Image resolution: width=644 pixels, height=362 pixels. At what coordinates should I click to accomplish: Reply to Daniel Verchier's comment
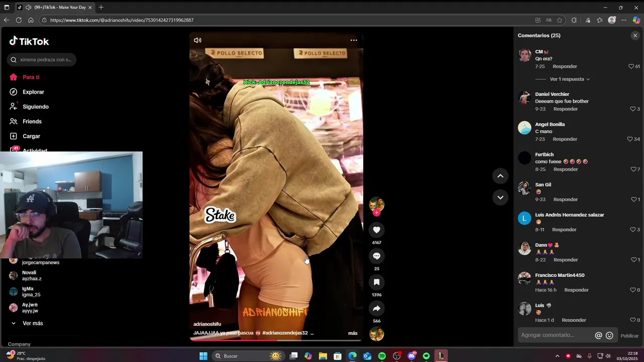tap(566, 109)
